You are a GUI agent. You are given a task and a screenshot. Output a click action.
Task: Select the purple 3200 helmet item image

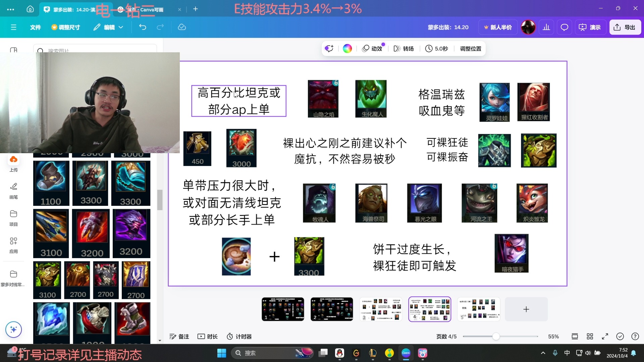coord(131,233)
